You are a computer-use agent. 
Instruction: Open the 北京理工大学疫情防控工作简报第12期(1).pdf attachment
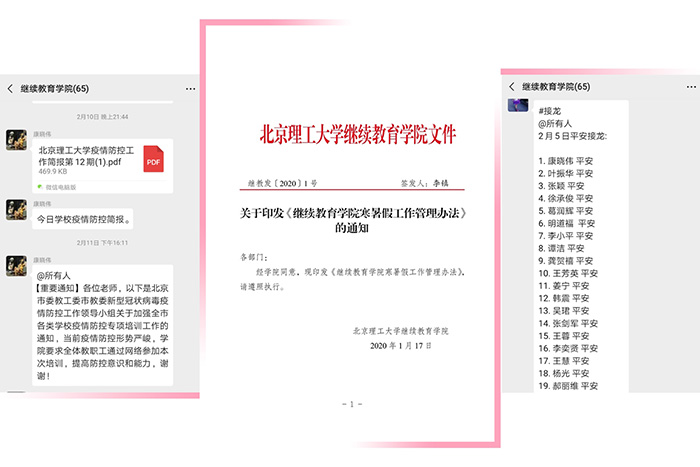pyautogui.click(x=102, y=166)
